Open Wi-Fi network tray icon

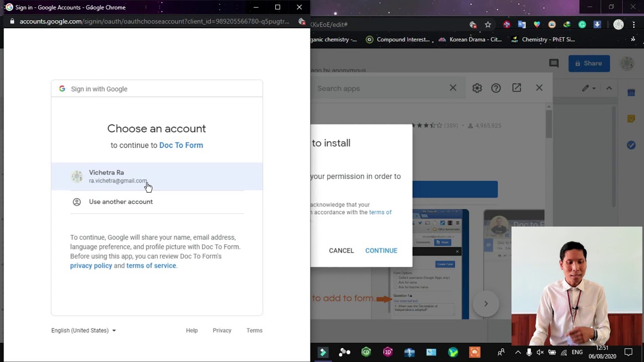click(563, 352)
